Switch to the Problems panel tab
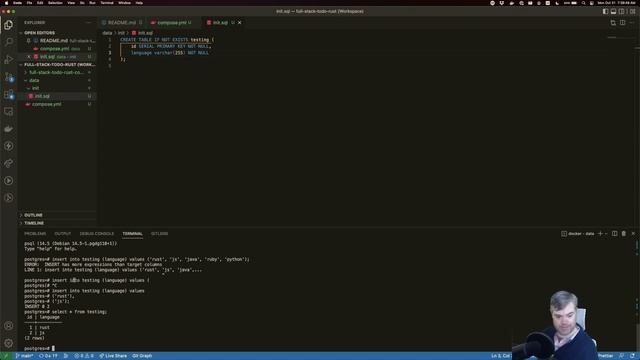The image size is (640, 360). (x=35, y=234)
